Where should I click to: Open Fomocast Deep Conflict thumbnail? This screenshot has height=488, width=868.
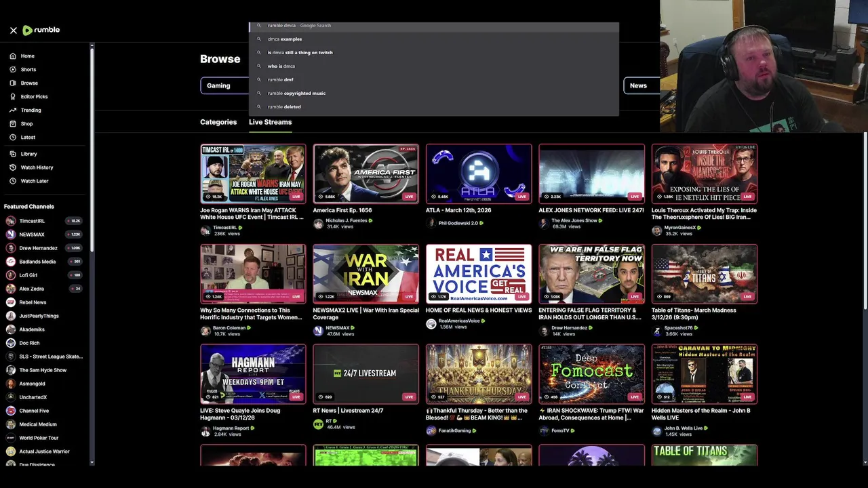point(591,374)
